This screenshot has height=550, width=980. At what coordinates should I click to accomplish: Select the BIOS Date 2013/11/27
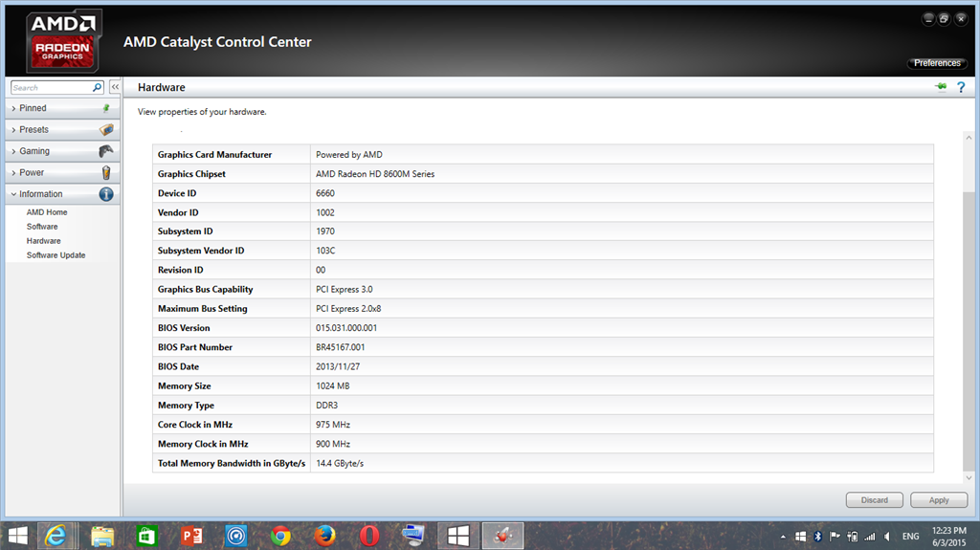[x=338, y=366]
